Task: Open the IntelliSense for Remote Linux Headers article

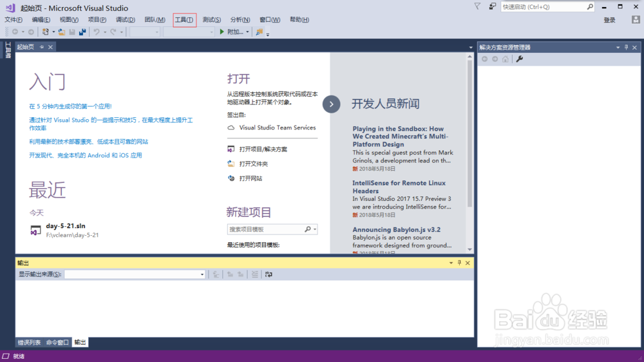Action: (x=399, y=187)
